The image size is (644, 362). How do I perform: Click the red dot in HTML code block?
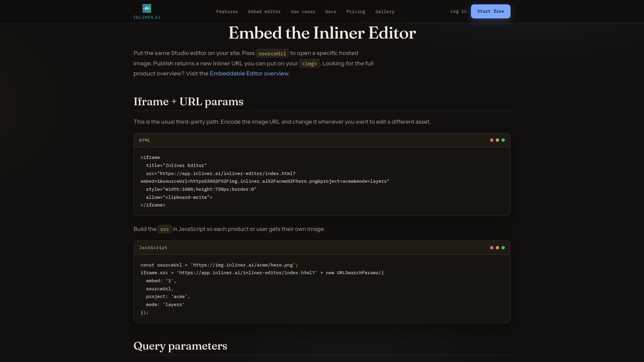click(492, 140)
